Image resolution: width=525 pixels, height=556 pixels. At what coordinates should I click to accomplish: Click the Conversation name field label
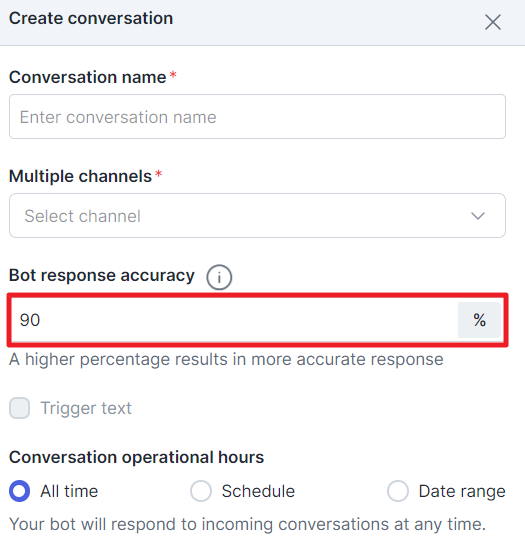click(88, 77)
